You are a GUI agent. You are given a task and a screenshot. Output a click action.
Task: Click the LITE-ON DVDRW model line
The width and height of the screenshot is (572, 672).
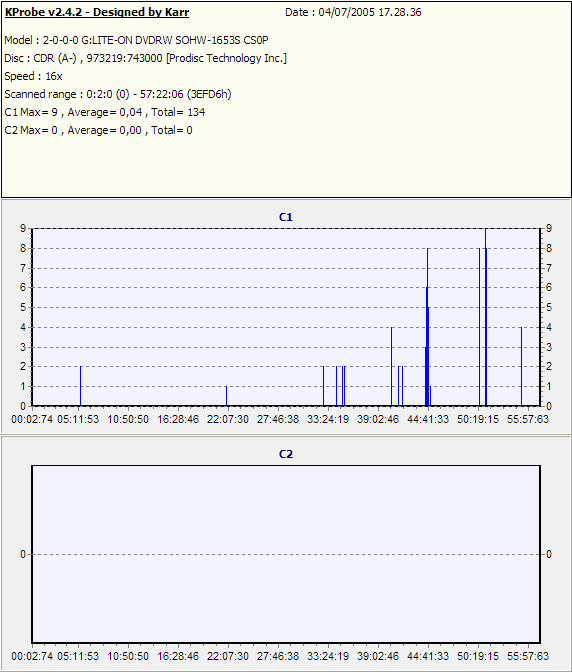coord(136,40)
